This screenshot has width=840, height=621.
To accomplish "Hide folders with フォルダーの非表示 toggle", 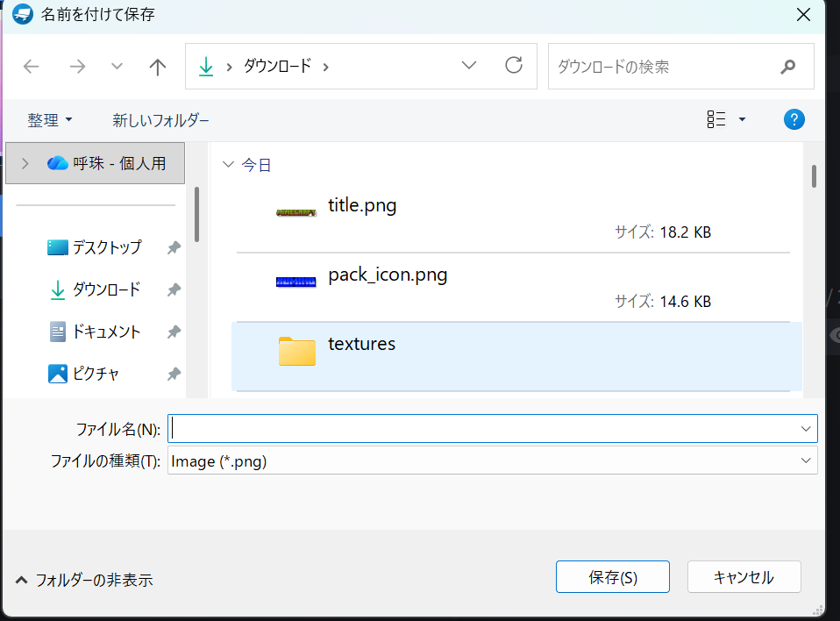I will 84,580.
